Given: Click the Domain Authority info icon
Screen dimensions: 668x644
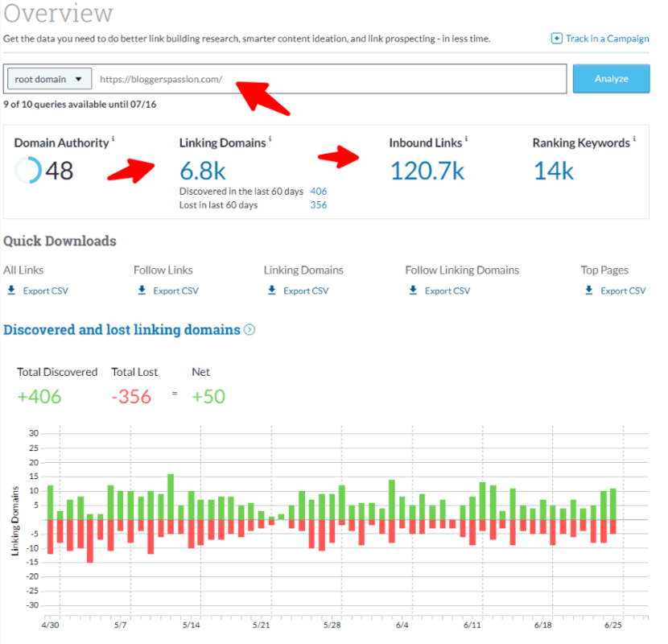Looking at the screenshot, I should 113,138.
